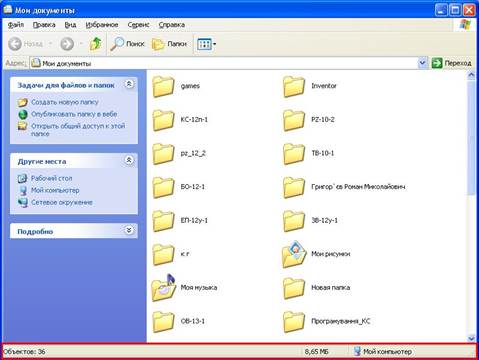Viewport: 479px width, 360px height.
Task: Click Создать новую папку link
Action: 65,102
